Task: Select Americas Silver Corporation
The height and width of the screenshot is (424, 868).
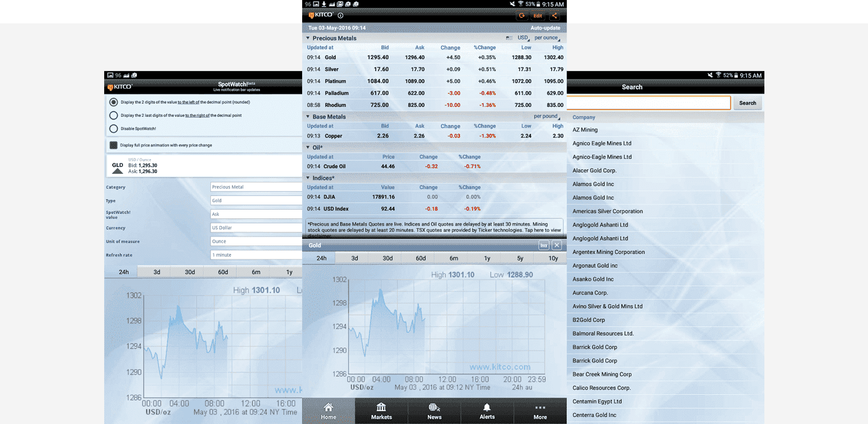Action: 666,211
